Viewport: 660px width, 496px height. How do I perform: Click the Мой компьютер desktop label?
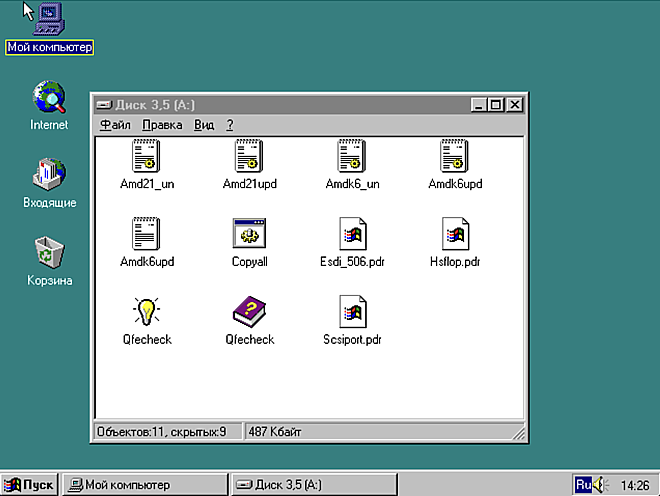pos(49,47)
